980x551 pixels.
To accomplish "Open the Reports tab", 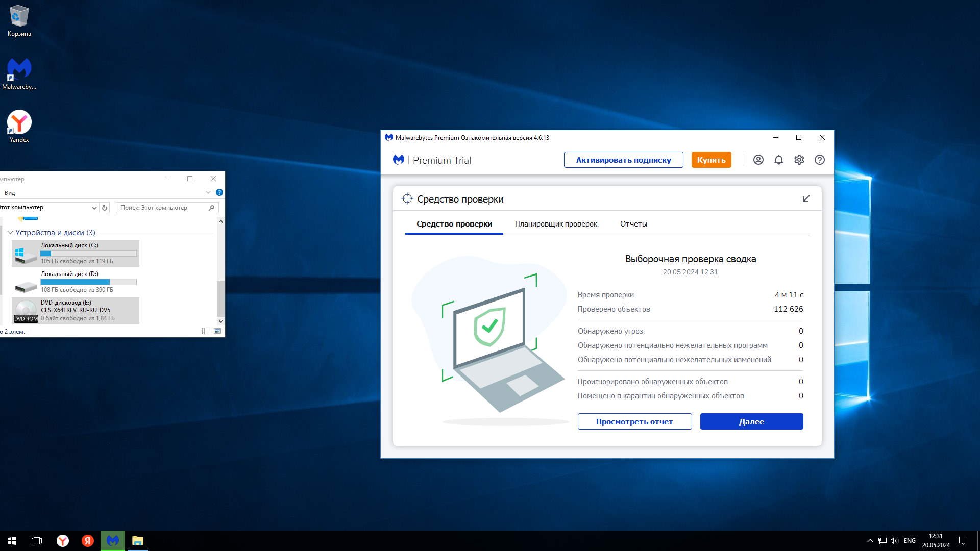I will (633, 224).
